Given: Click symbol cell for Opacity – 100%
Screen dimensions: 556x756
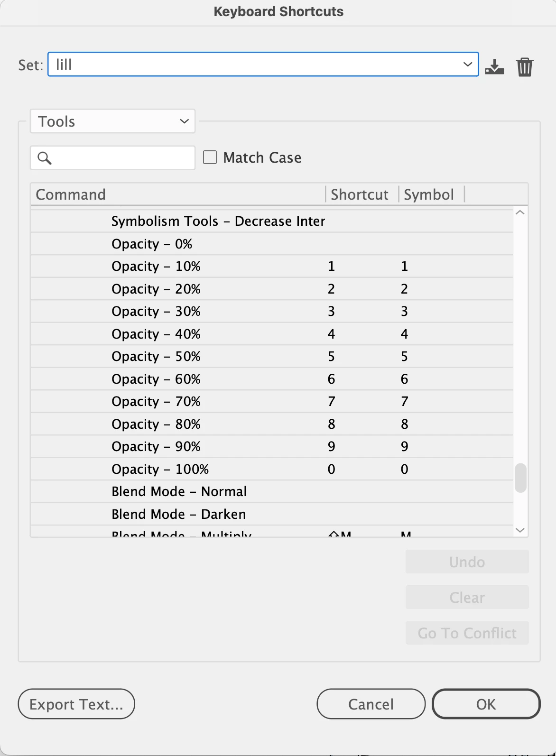Looking at the screenshot, I should click(x=404, y=469).
